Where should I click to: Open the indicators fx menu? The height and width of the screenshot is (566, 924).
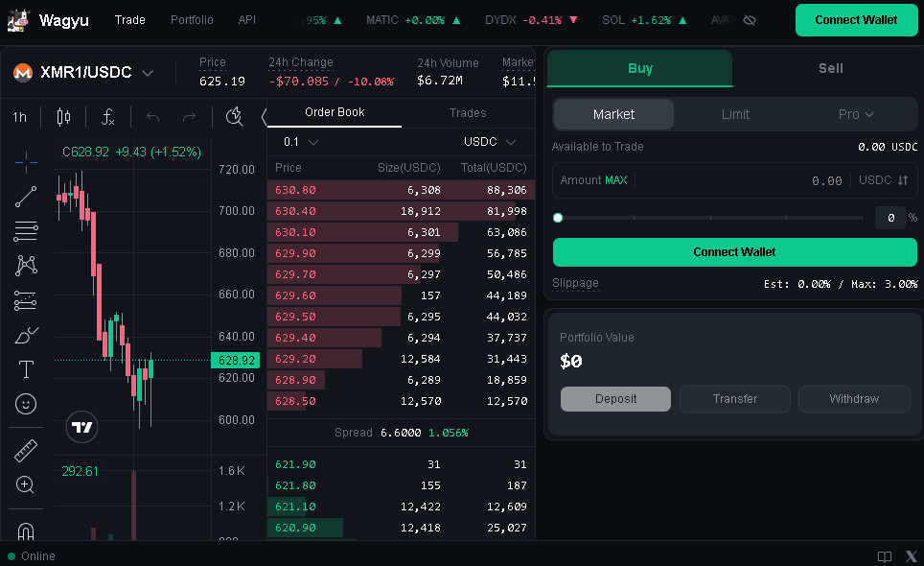(x=108, y=117)
